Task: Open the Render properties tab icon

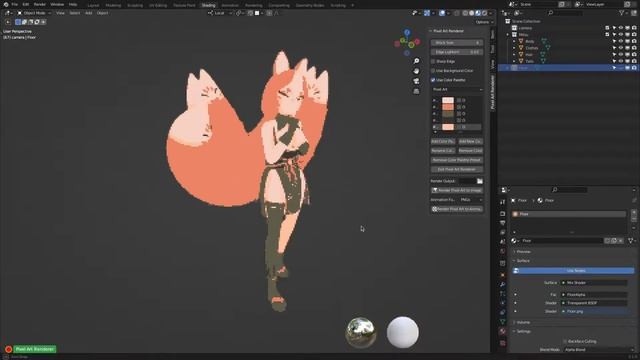Action: 502,213
